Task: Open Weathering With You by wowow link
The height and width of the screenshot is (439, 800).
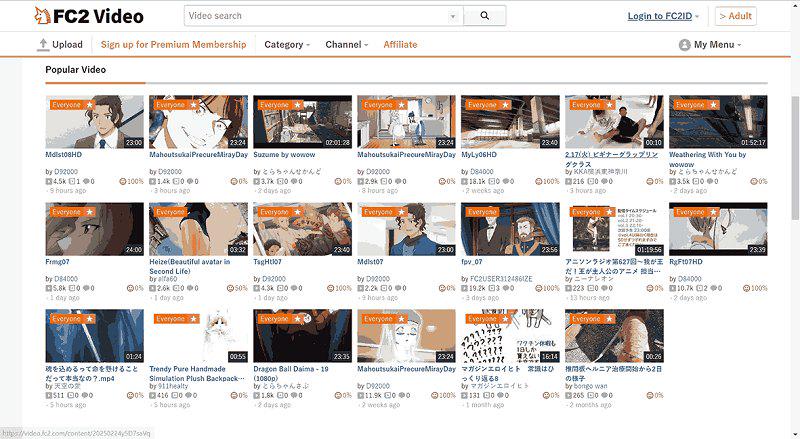Action: (x=708, y=159)
